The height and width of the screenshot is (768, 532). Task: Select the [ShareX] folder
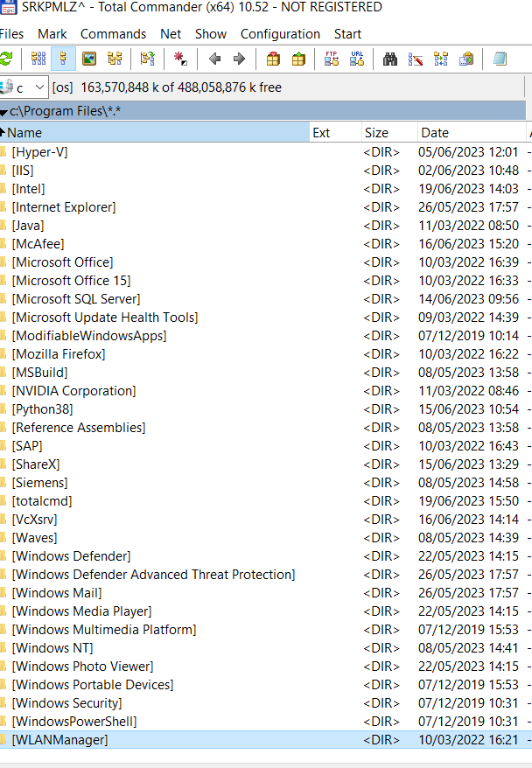(x=36, y=464)
